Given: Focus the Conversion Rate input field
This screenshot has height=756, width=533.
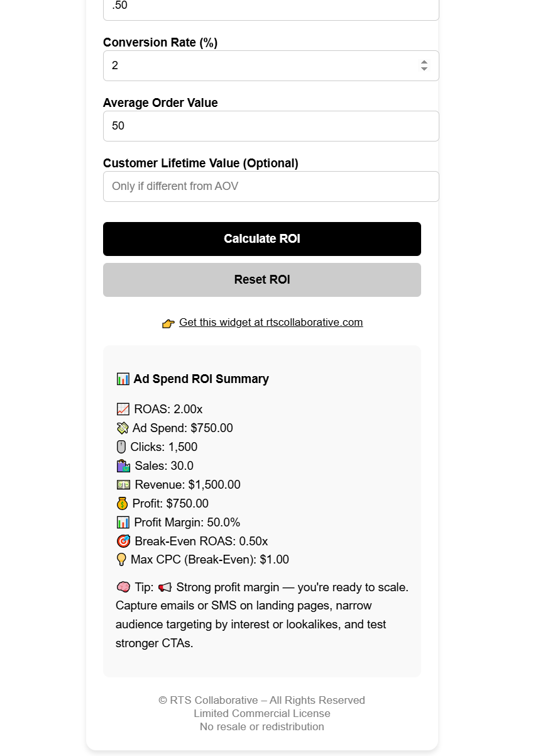Looking at the screenshot, I should click(x=258, y=65).
